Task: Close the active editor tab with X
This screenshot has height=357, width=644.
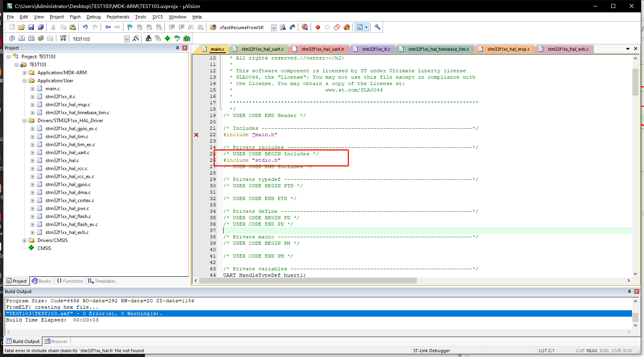Action: tap(636, 49)
